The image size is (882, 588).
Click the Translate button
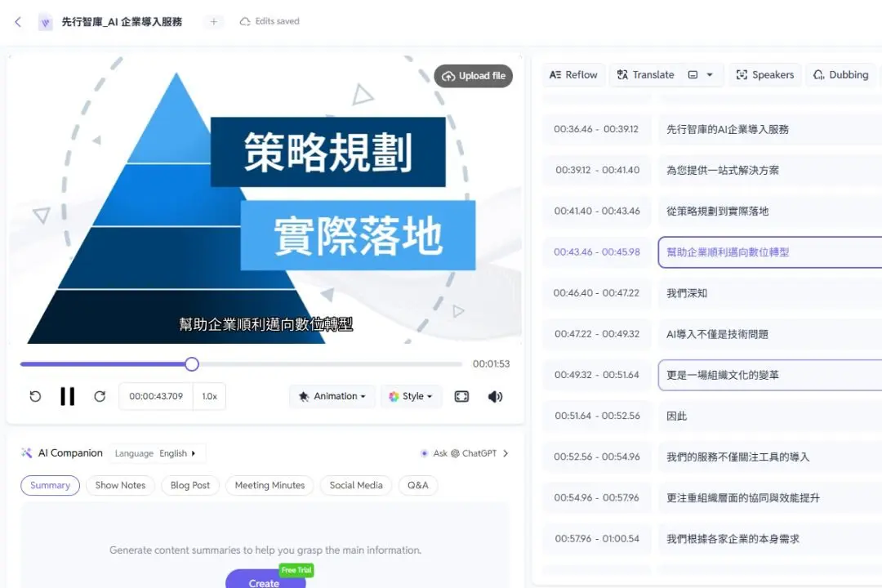pos(646,75)
